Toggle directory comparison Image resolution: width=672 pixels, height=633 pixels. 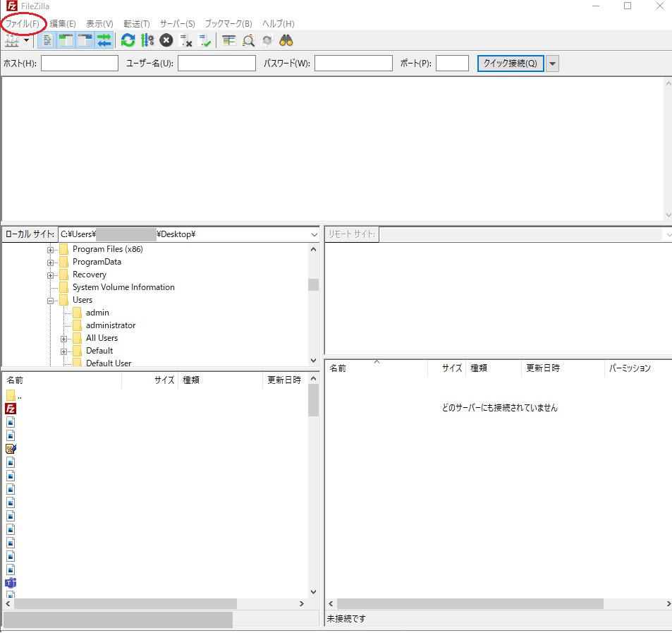click(x=248, y=41)
